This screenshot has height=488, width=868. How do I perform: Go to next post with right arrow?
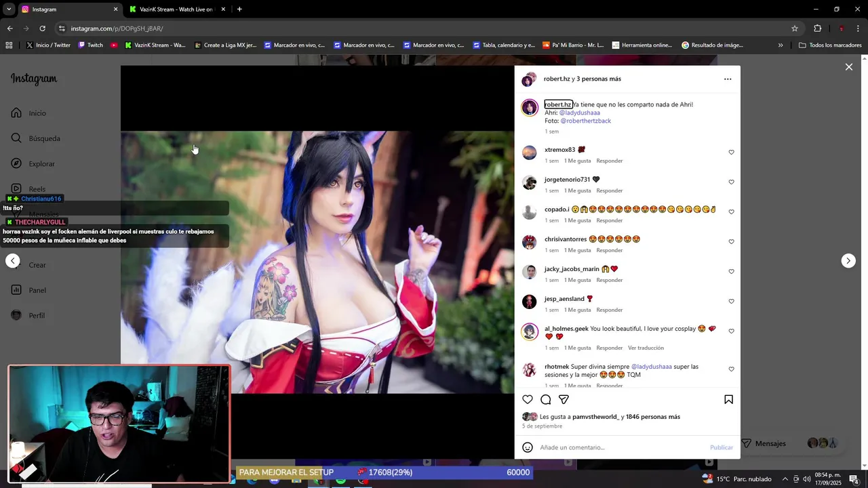point(848,261)
